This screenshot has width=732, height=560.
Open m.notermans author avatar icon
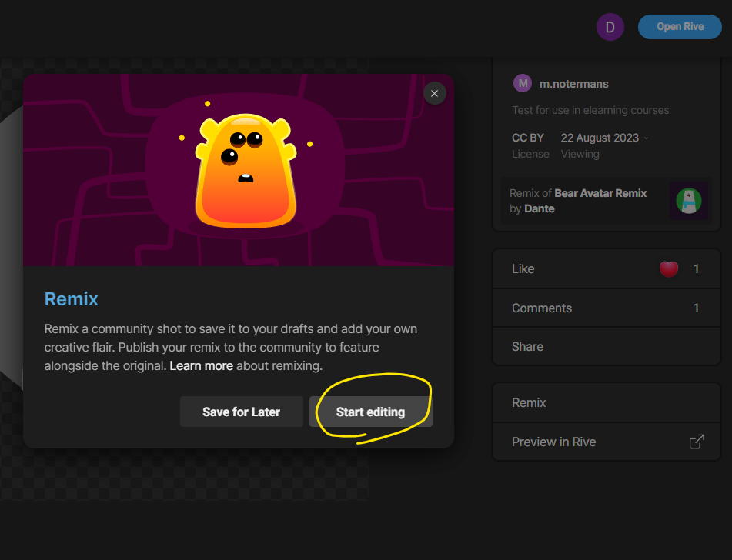pyautogui.click(x=523, y=84)
